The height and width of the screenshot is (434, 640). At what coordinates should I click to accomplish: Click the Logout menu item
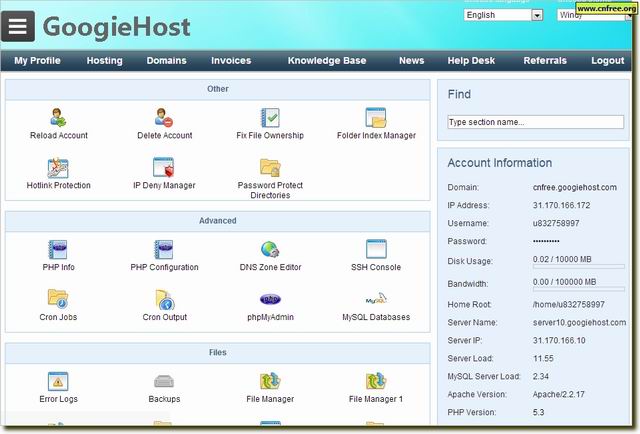[x=608, y=61]
